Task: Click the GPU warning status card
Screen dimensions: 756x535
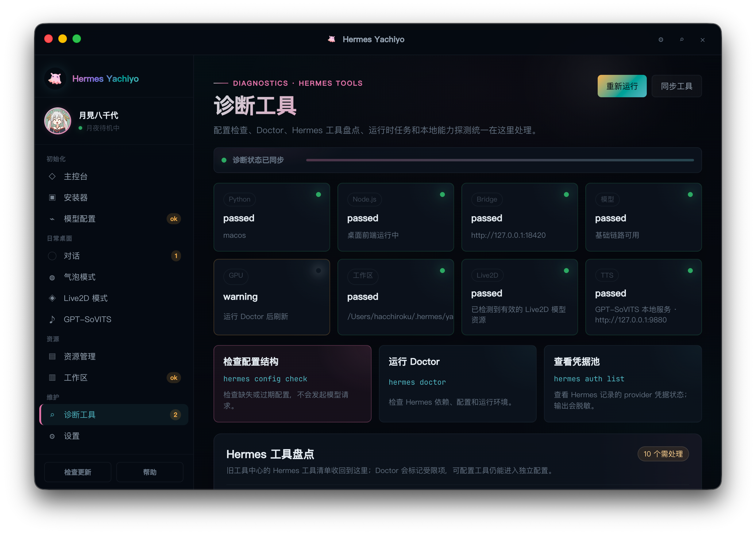Action: [272, 297]
